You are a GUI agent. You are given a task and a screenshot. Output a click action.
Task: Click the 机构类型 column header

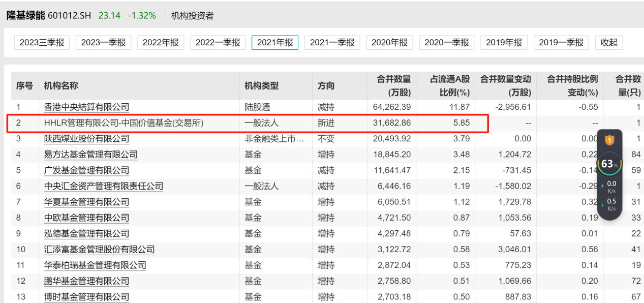point(262,86)
